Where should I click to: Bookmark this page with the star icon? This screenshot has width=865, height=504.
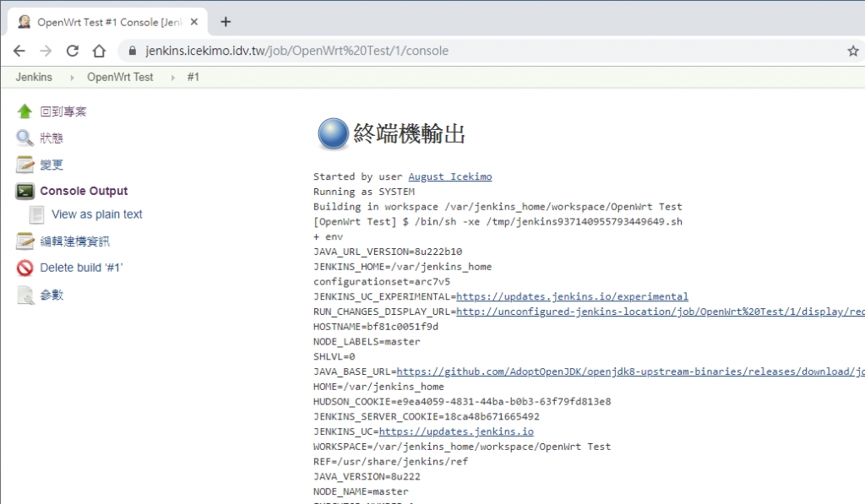[x=853, y=51]
